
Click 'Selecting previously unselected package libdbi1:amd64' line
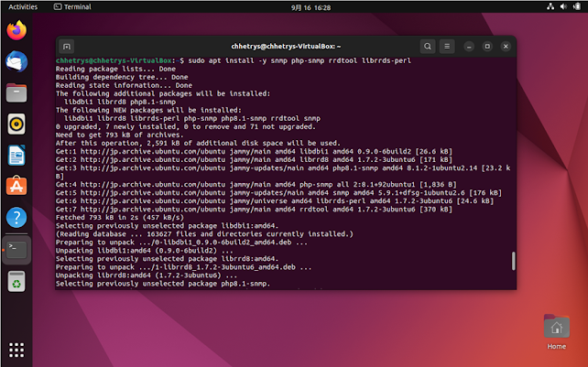tap(168, 225)
